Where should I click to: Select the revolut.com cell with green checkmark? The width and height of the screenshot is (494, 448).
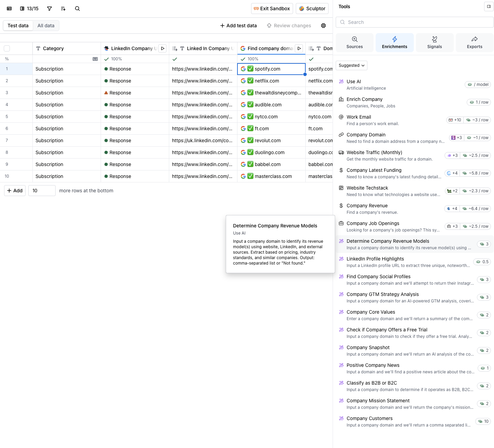(x=272, y=140)
